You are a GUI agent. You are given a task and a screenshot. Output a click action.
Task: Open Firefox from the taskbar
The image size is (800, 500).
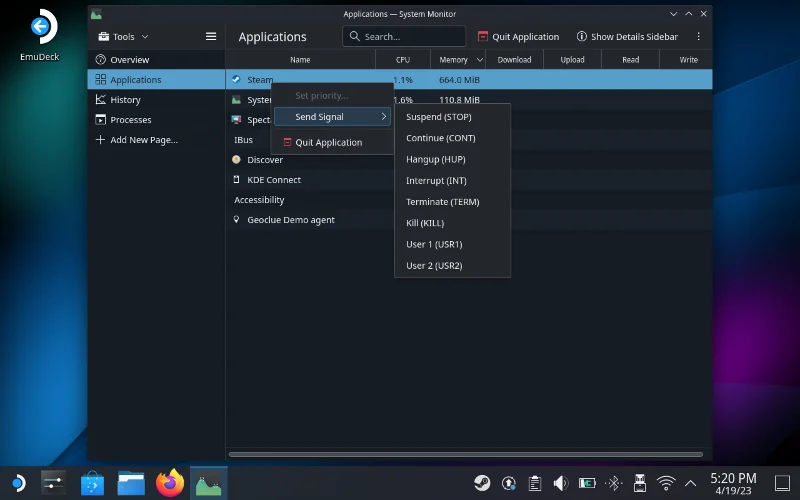pyautogui.click(x=170, y=483)
